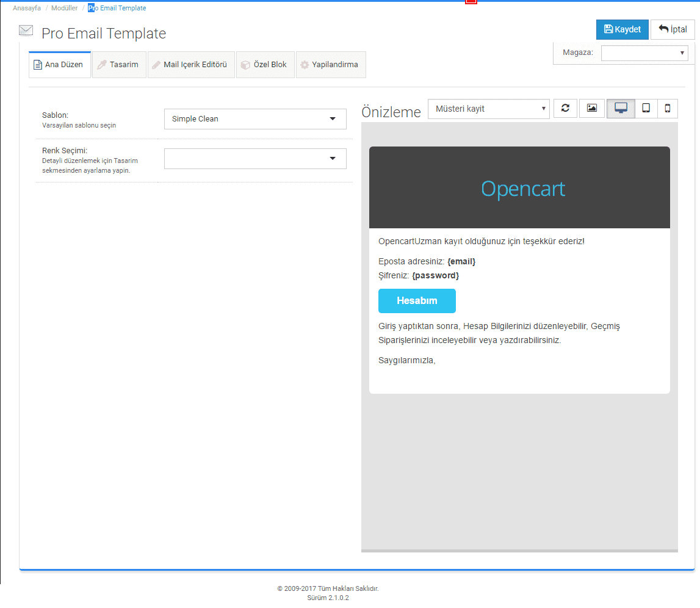Cancel with the İptal button

click(x=673, y=29)
